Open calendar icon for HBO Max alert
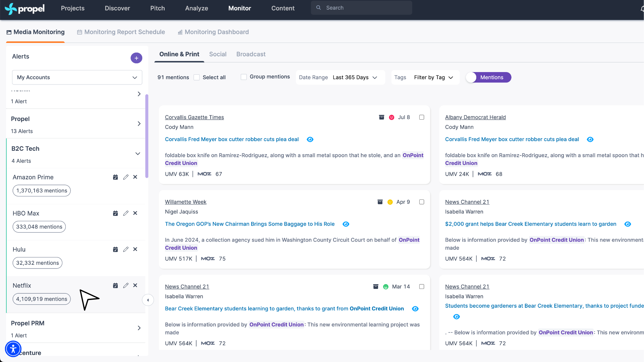Image resolution: width=644 pixels, height=362 pixels. [x=115, y=213]
